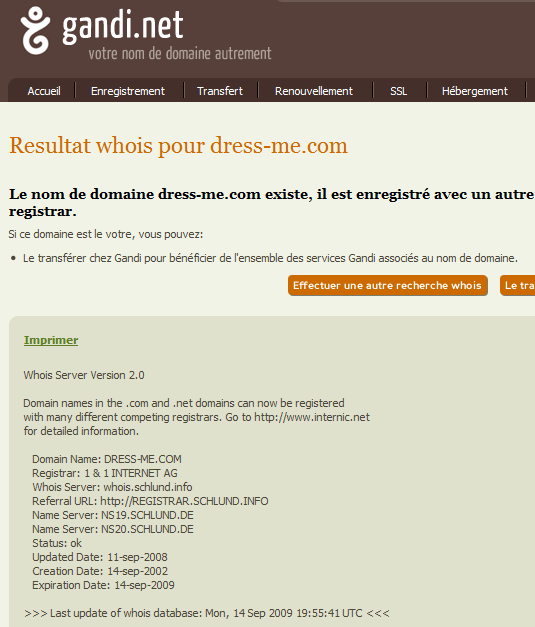Click the 'Domain Name: DRESS-ME.COM' line
Screen dimensions: 535x627
pyautogui.click(x=107, y=459)
